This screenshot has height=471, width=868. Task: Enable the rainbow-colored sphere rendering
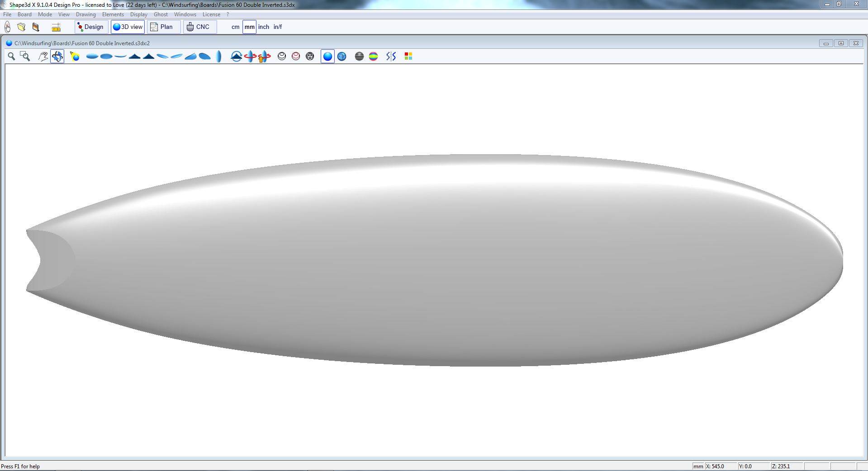(373, 56)
